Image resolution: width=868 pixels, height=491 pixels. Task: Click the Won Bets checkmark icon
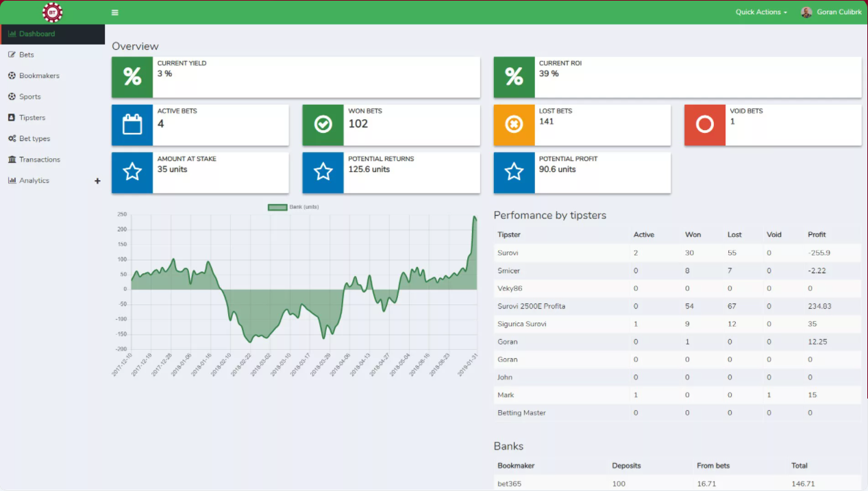[323, 125]
